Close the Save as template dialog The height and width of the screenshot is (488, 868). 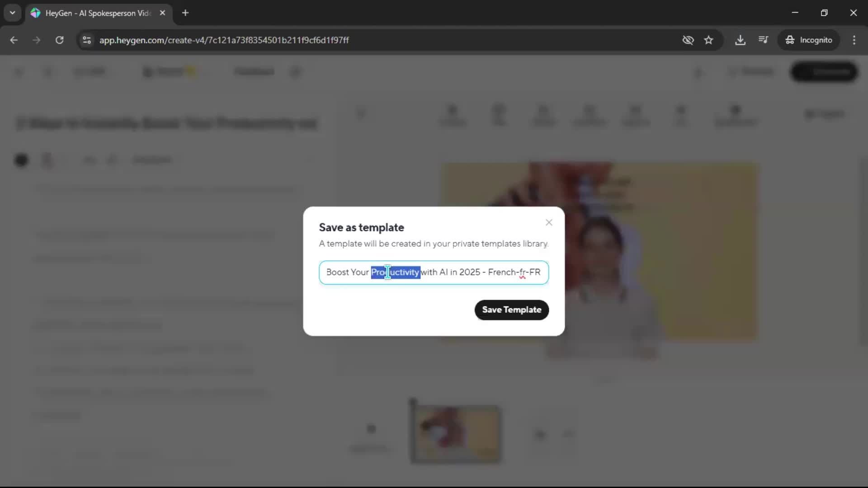coord(549,222)
